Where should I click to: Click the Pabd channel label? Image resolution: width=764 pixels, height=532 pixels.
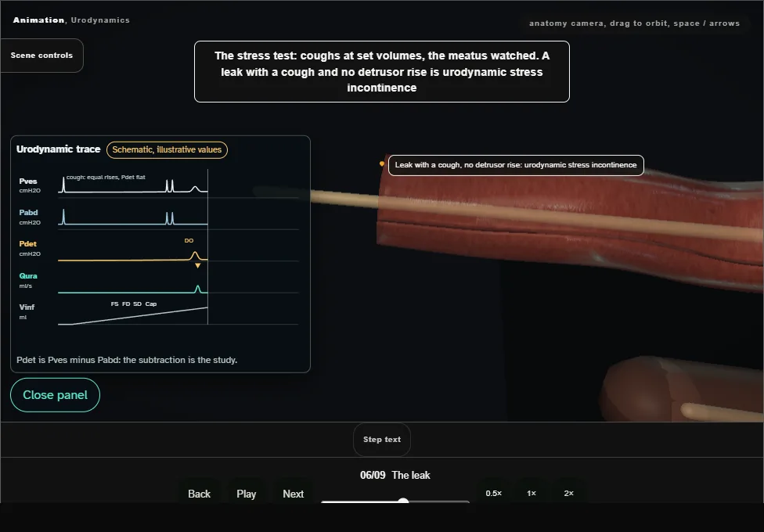point(28,213)
